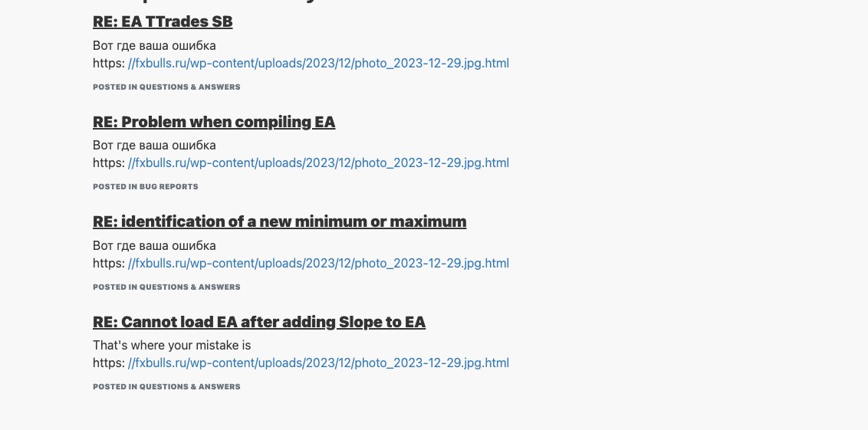Viewport: 868px width, 430px height.
Task: Click fxbulls.ru URL under Cannot load EA post
Action: pos(318,363)
